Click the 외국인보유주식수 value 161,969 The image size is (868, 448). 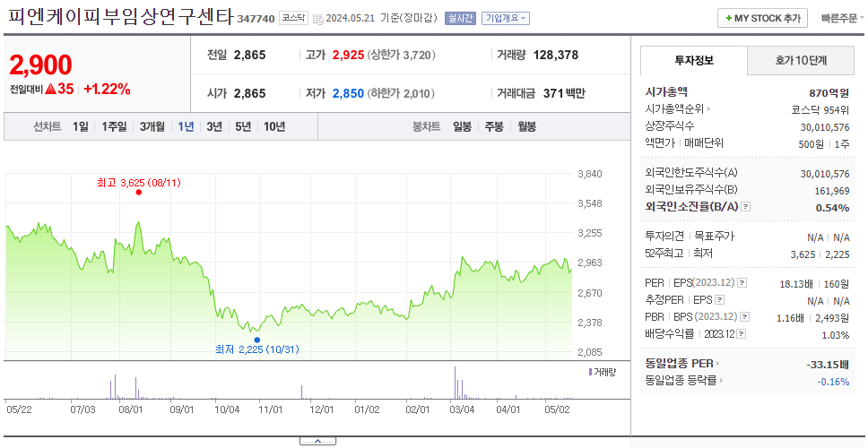(831, 191)
